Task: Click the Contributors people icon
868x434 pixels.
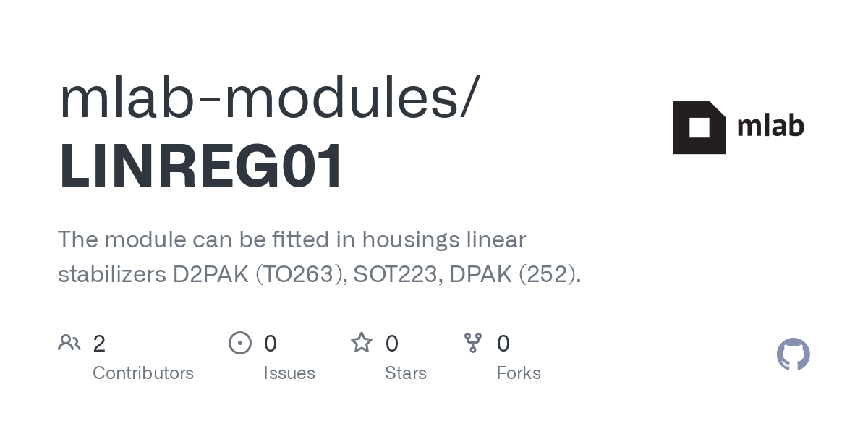Action: tap(69, 343)
